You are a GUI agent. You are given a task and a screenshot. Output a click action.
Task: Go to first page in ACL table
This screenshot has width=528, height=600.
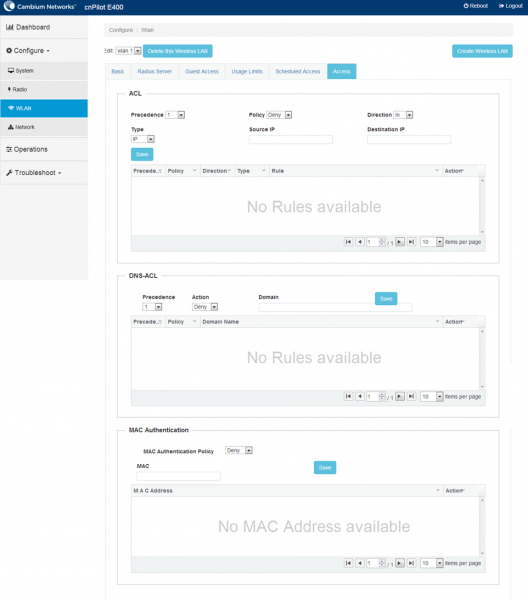(348, 242)
